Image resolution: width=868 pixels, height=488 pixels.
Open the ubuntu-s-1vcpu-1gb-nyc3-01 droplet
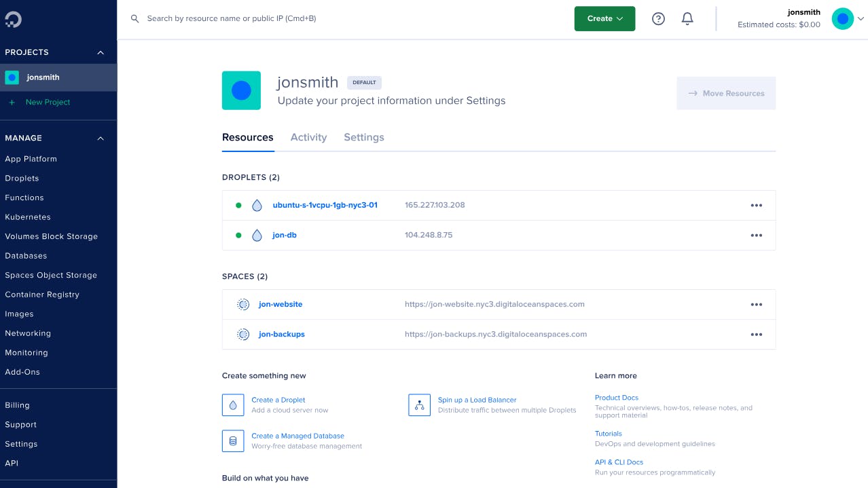point(325,205)
